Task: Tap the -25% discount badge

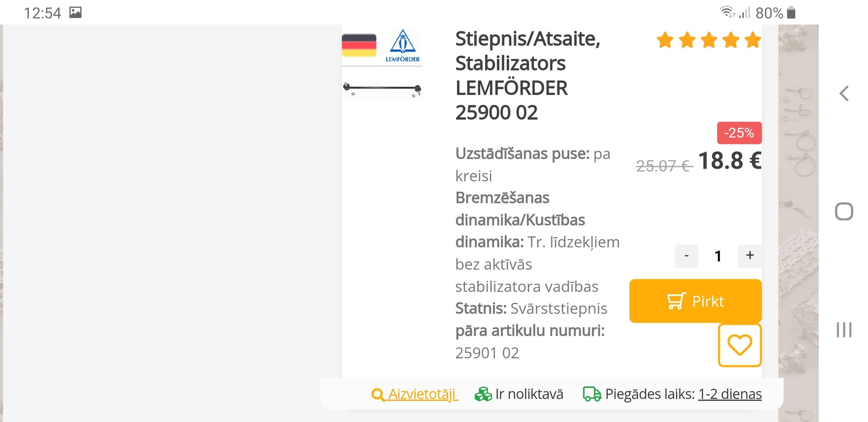Action: click(739, 133)
